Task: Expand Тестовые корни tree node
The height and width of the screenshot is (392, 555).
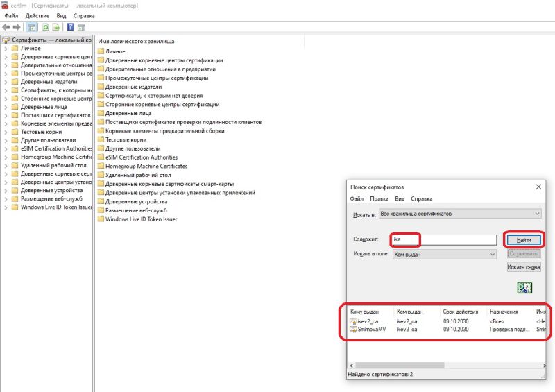Action: 6,132
